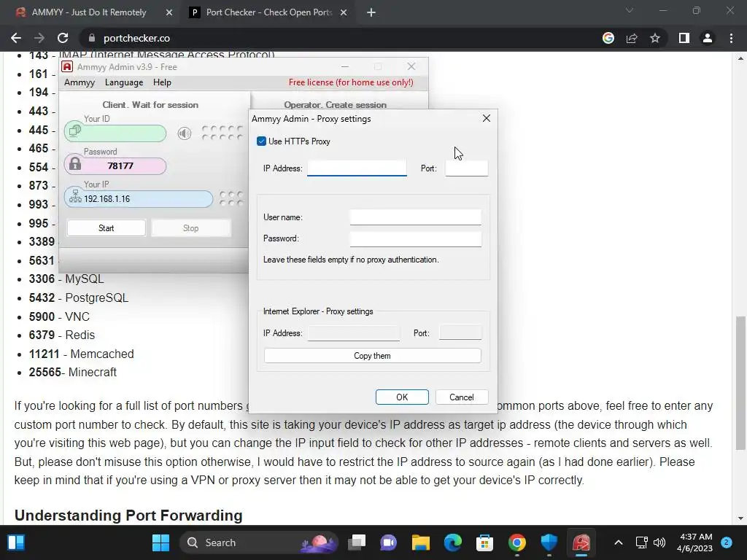
Task: Click the network icon in Your IP field
Action: (x=75, y=197)
